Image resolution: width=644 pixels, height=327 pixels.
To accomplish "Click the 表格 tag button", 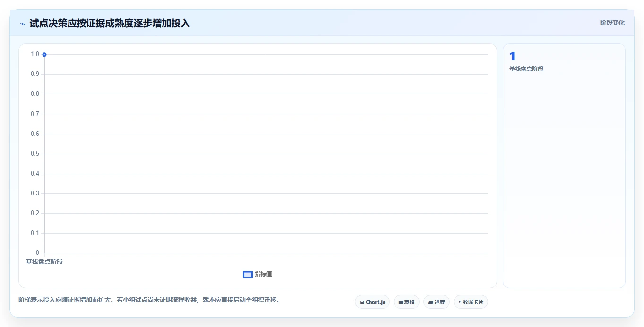I will pyautogui.click(x=406, y=302).
